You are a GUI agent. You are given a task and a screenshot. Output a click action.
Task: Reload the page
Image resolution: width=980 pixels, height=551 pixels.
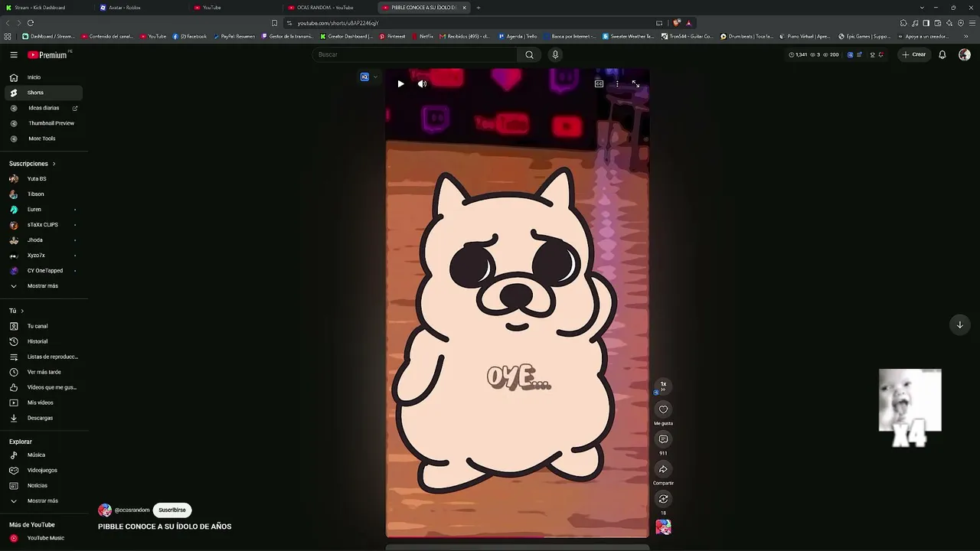(x=31, y=23)
